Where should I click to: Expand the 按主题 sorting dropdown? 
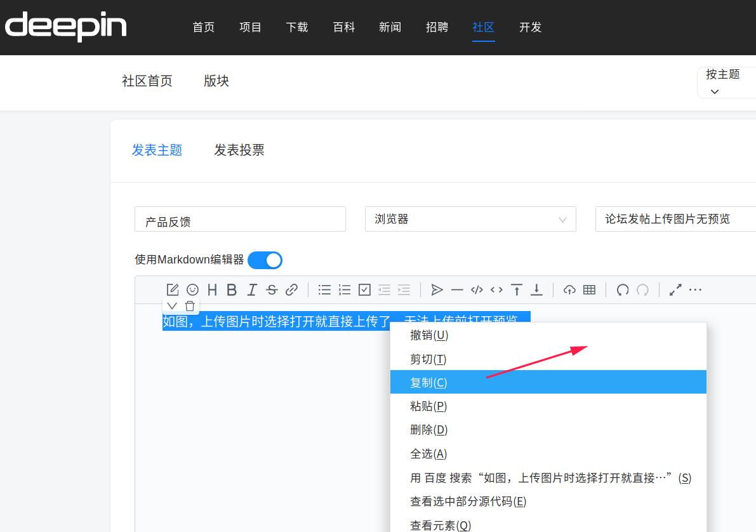coord(724,83)
